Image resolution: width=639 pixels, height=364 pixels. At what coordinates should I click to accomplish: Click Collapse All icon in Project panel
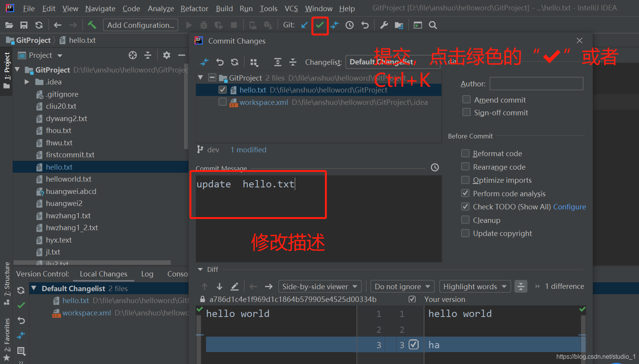tap(148, 55)
